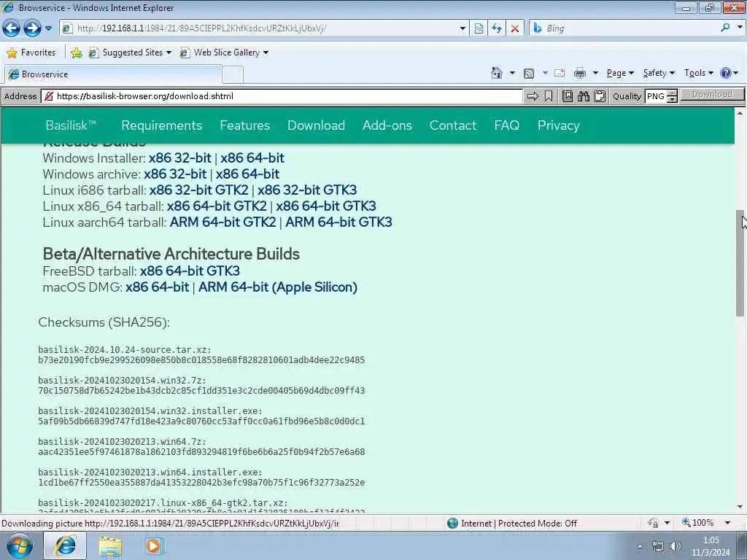Expand the Home button dropdown arrow
This screenshot has height=560, width=747.
click(x=512, y=73)
